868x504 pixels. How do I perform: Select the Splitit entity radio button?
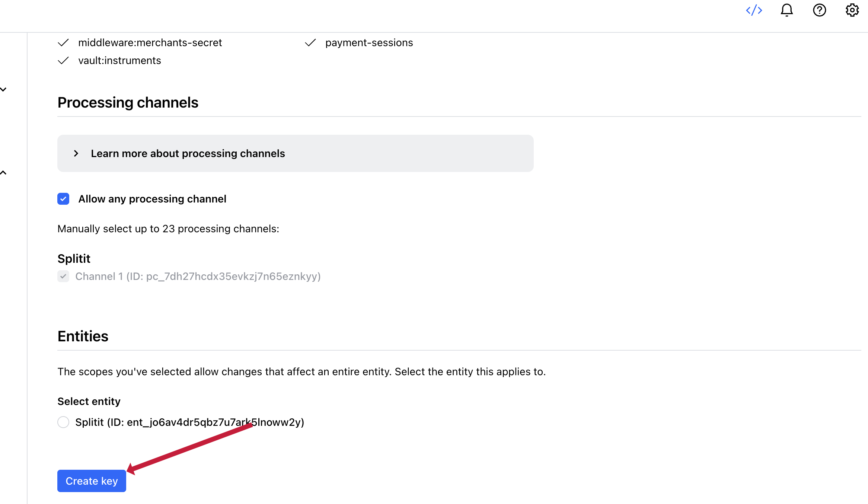coord(63,422)
